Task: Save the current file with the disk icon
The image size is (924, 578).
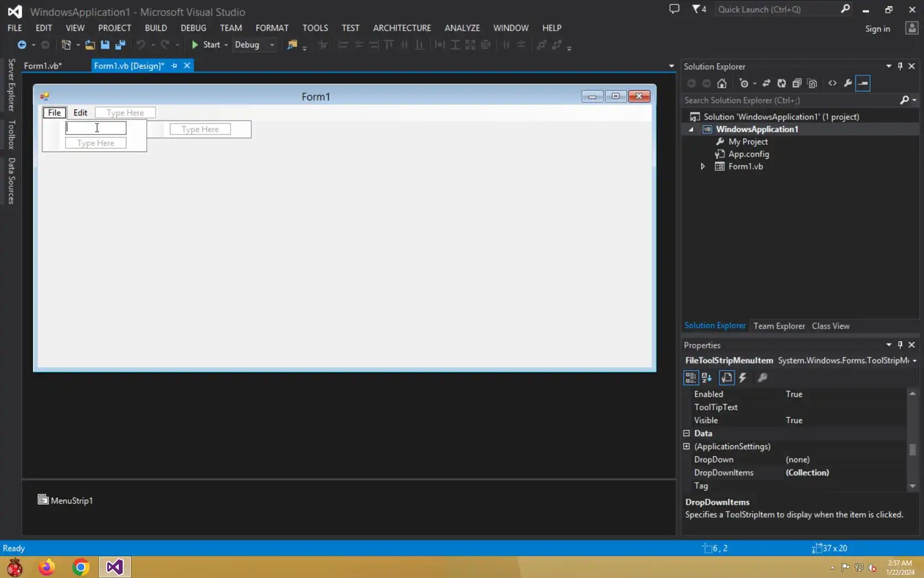Action: point(105,45)
